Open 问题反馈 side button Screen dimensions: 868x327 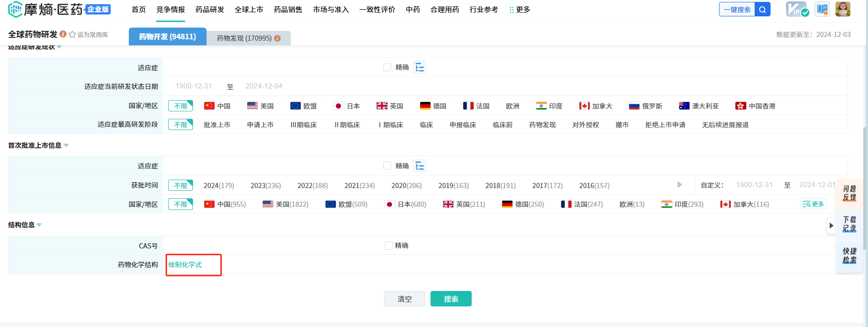pos(849,193)
